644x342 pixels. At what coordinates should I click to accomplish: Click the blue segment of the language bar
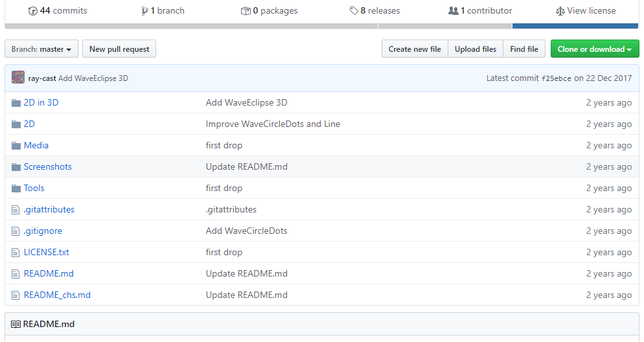(575, 26)
